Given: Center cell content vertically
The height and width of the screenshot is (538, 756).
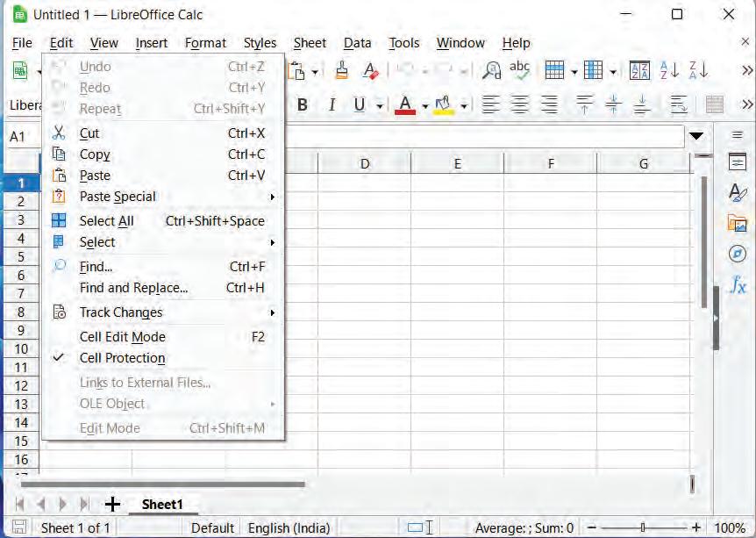Looking at the screenshot, I should tap(613, 104).
